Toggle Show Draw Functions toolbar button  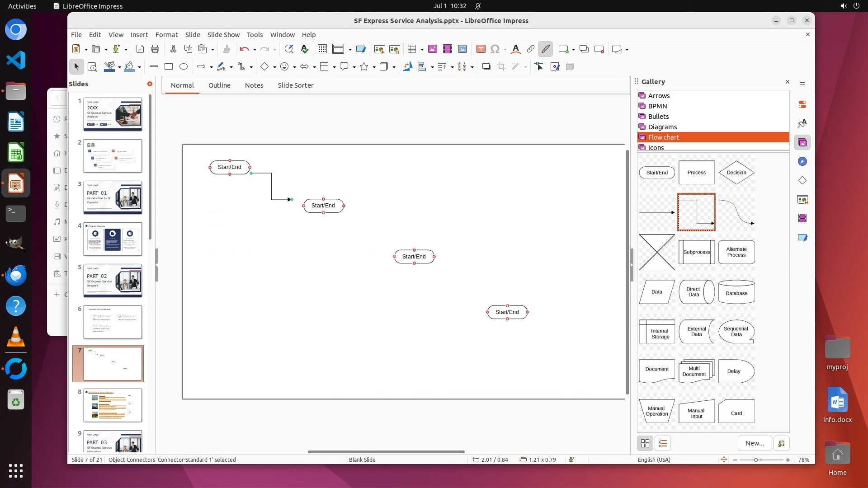(x=546, y=49)
